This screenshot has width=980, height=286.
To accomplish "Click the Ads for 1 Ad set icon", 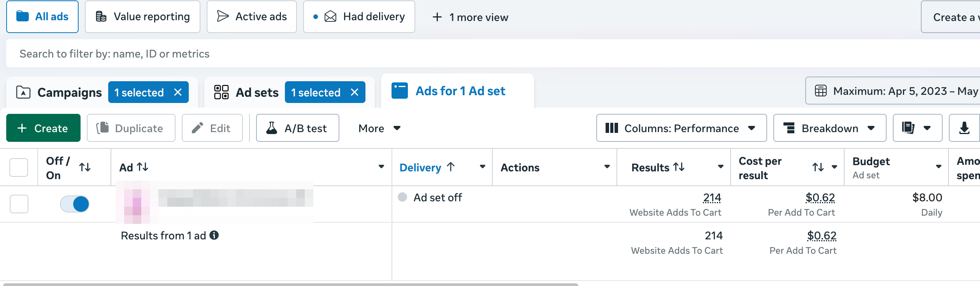I will tap(399, 91).
